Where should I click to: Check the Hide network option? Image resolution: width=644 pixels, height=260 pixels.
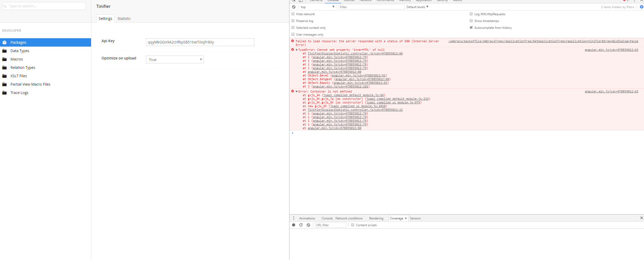(293, 14)
